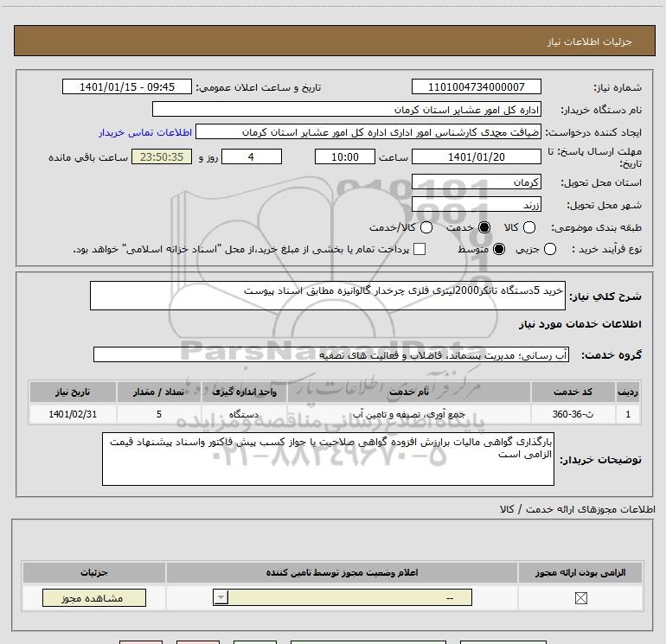Click service name cell جمع آوری، تصفیه و تامین آب
Viewport: 666px width, 644px height.
click(x=408, y=414)
